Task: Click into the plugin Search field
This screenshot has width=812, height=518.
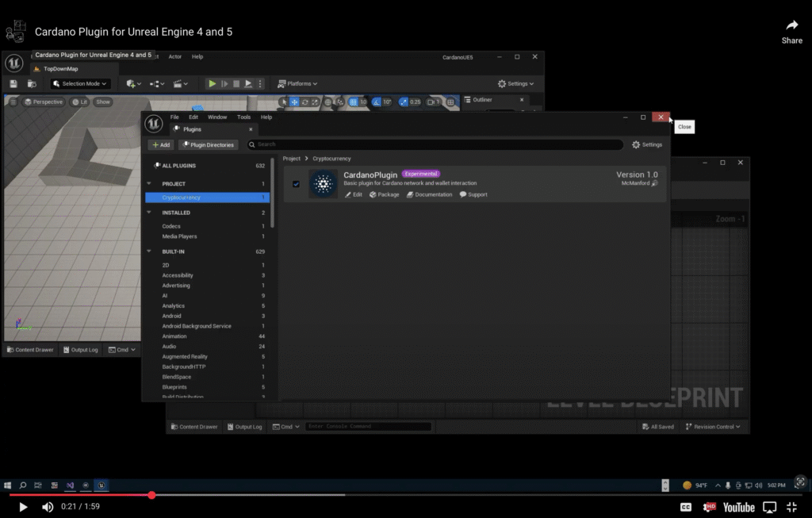Action: [x=435, y=144]
